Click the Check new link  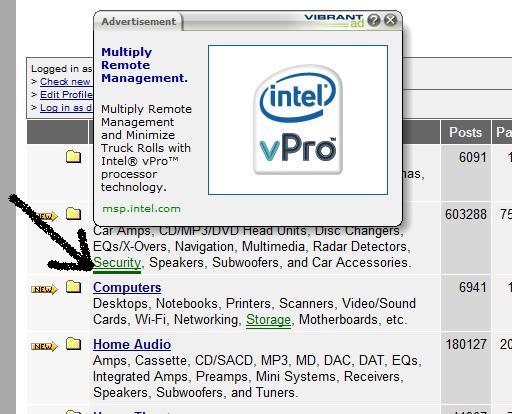(65, 82)
